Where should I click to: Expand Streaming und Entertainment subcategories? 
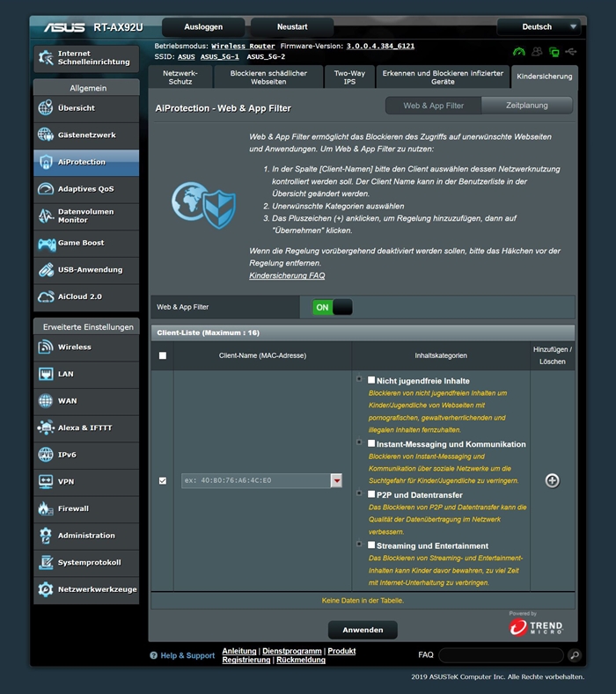click(x=359, y=544)
